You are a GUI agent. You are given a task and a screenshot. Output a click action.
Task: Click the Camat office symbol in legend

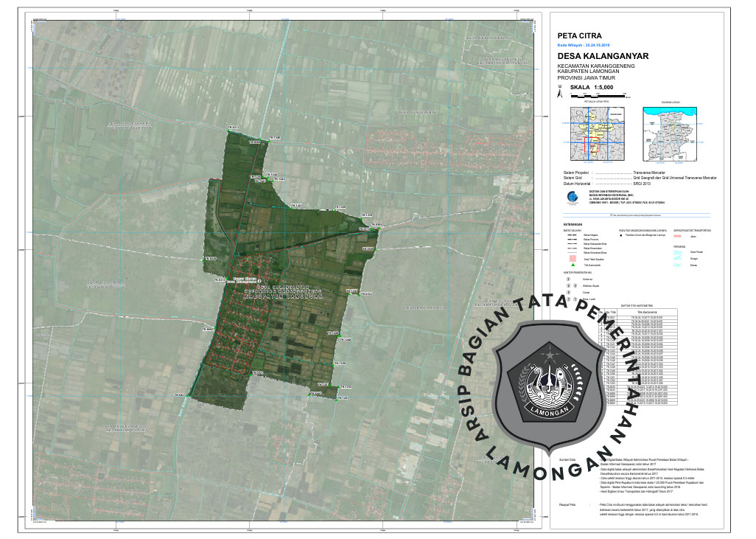pyautogui.click(x=567, y=291)
